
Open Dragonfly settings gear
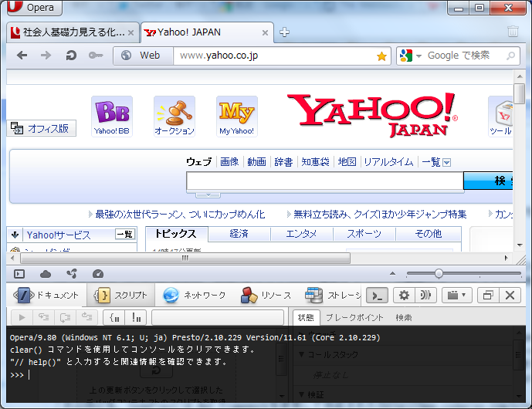(x=404, y=296)
